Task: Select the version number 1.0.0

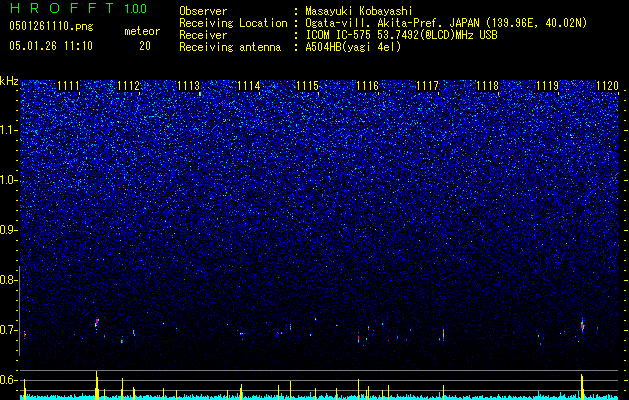Action: [136, 8]
